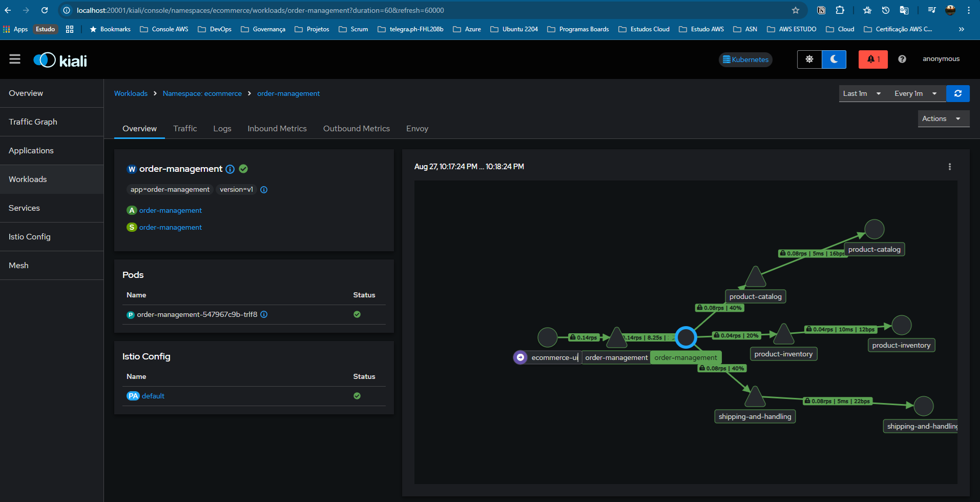Switch to dark theme moon button
This screenshot has height=502, width=980.
pos(834,59)
